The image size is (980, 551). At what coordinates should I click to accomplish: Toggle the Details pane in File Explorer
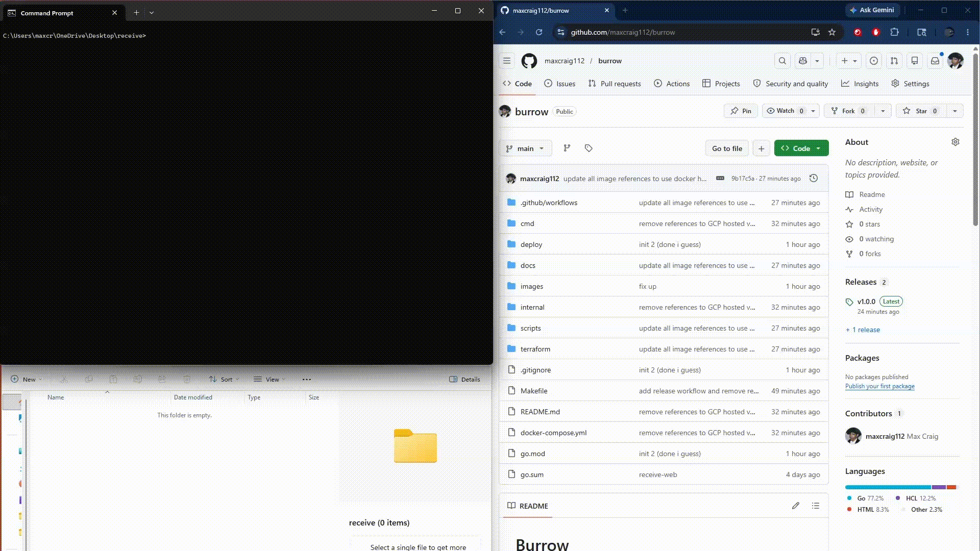click(464, 379)
